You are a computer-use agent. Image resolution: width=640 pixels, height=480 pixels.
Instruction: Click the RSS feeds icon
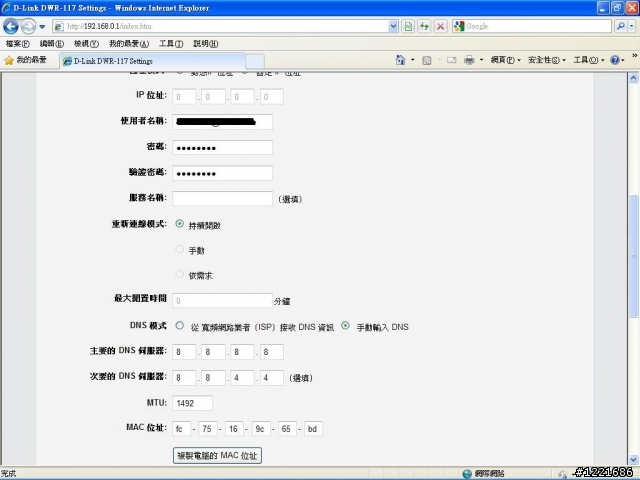(x=427, y=60)
